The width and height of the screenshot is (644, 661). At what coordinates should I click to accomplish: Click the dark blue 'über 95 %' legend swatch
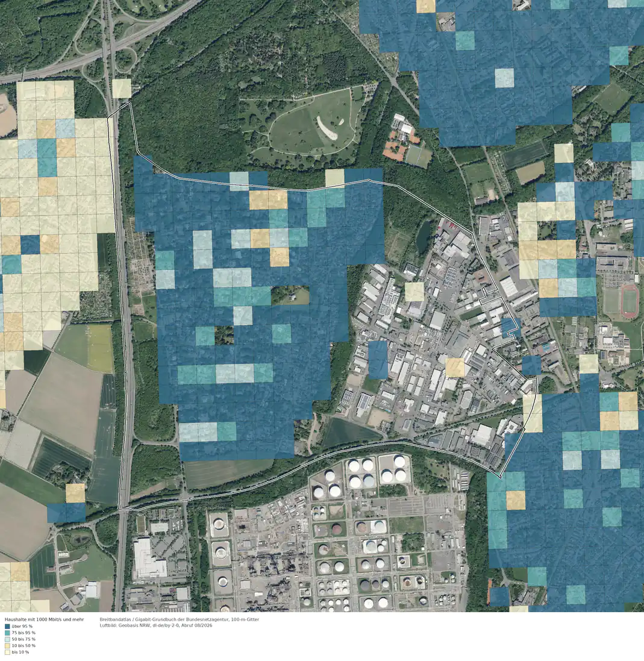(7, 627)
